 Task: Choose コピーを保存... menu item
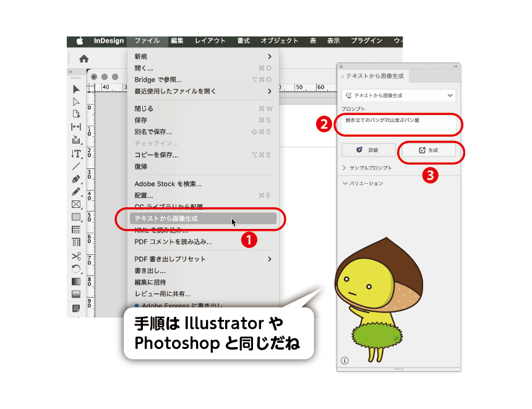coord(204,155)
